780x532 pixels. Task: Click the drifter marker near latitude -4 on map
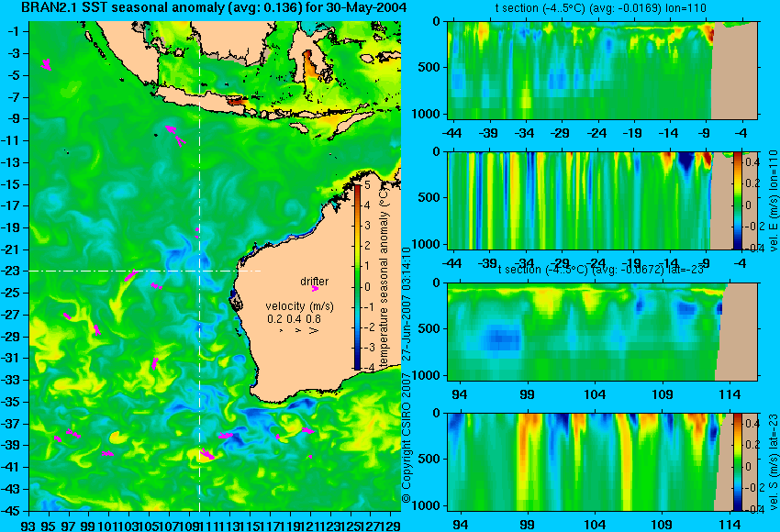click(46, 64)
